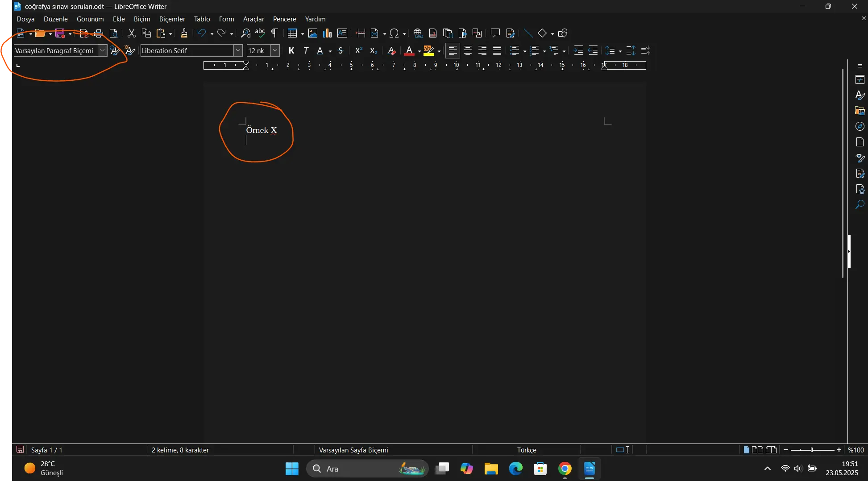Click the Clone Formatting paintbrush icon
Viewport: 868px width, 481px height.
(x=184, y=33)
